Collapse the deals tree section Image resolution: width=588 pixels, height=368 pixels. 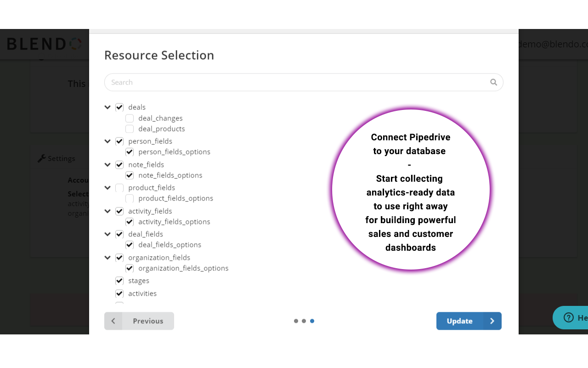pyautogui.click(x=107, y=107)
